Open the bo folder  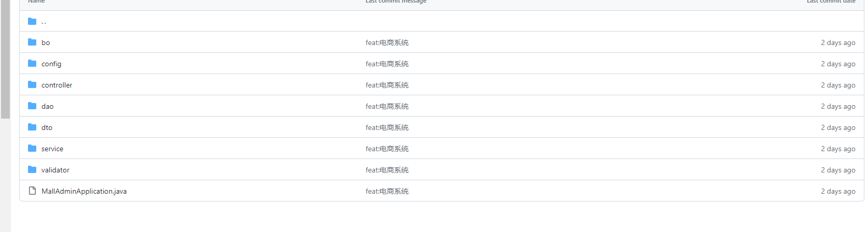(46, 42)
